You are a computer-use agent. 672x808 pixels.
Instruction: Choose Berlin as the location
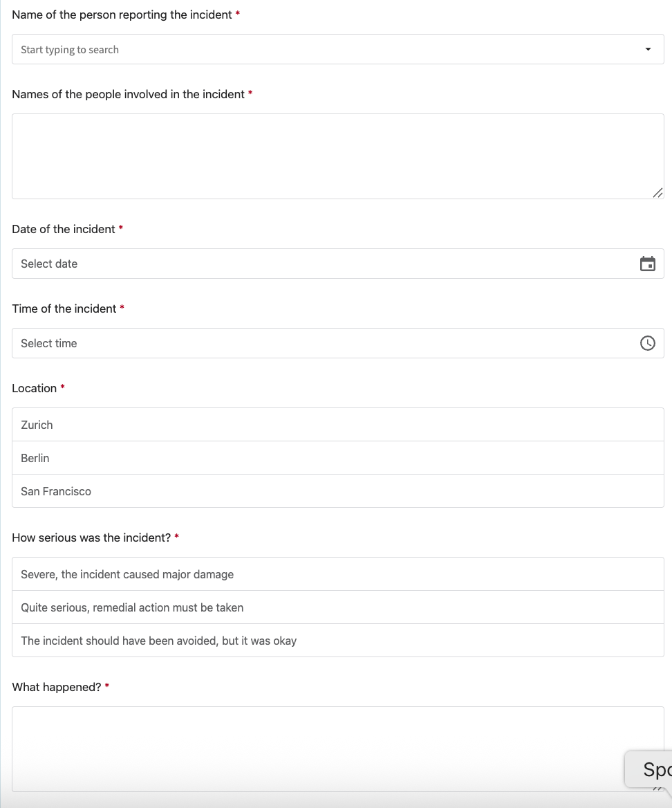[x=337, y=458]
